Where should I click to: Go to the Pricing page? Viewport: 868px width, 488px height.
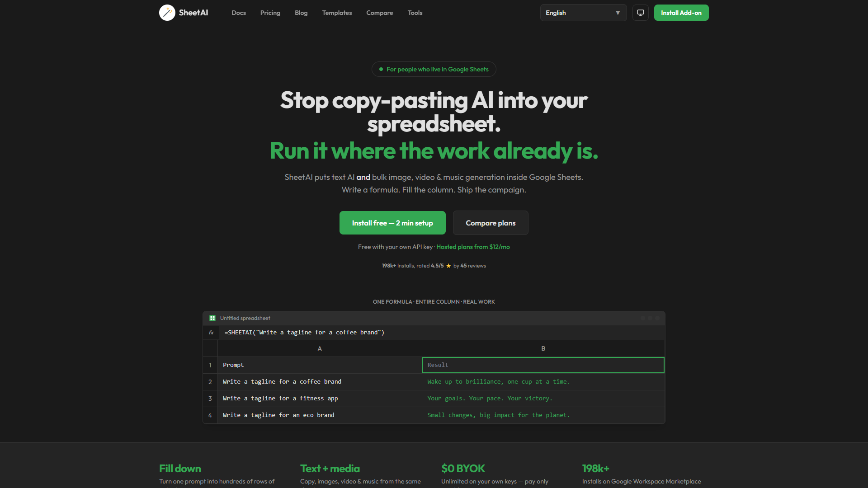click(x=270, y=13)
